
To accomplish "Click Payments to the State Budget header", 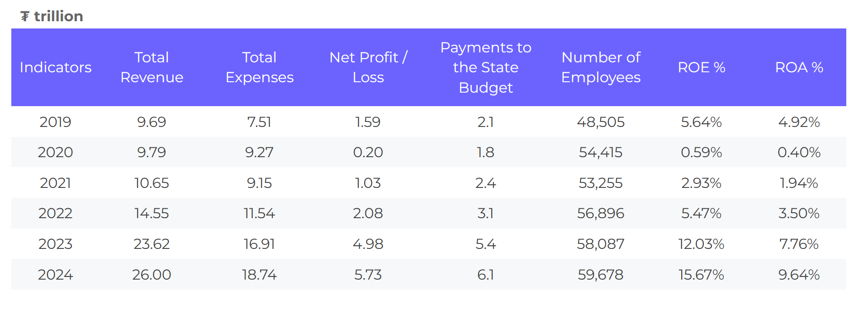I will [486, 67].
